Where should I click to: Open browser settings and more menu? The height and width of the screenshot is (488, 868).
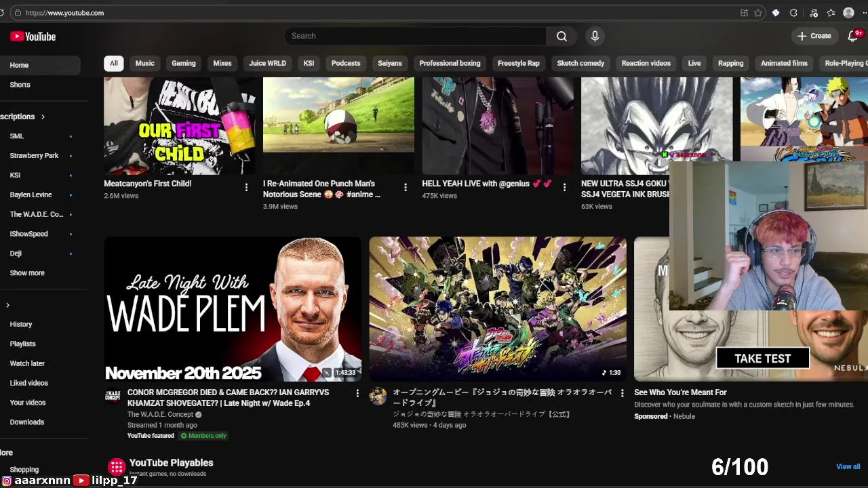tap(865, 13)
